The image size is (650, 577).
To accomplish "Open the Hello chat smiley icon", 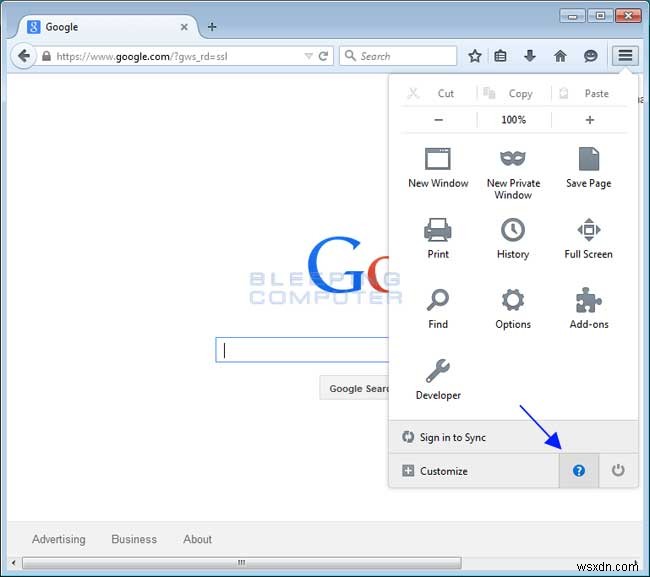I will [590, 56].
